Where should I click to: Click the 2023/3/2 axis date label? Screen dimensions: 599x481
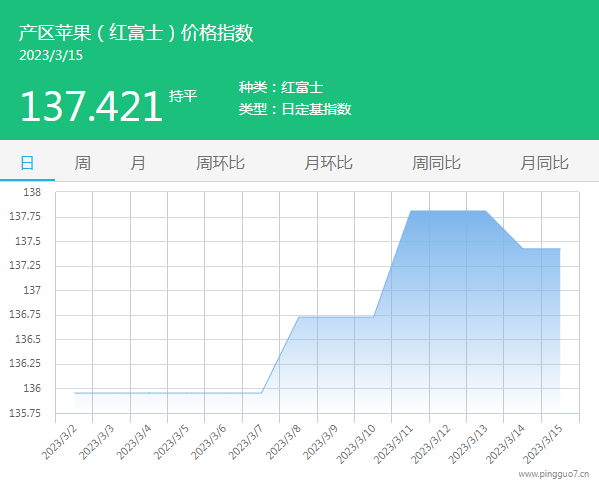60,442
